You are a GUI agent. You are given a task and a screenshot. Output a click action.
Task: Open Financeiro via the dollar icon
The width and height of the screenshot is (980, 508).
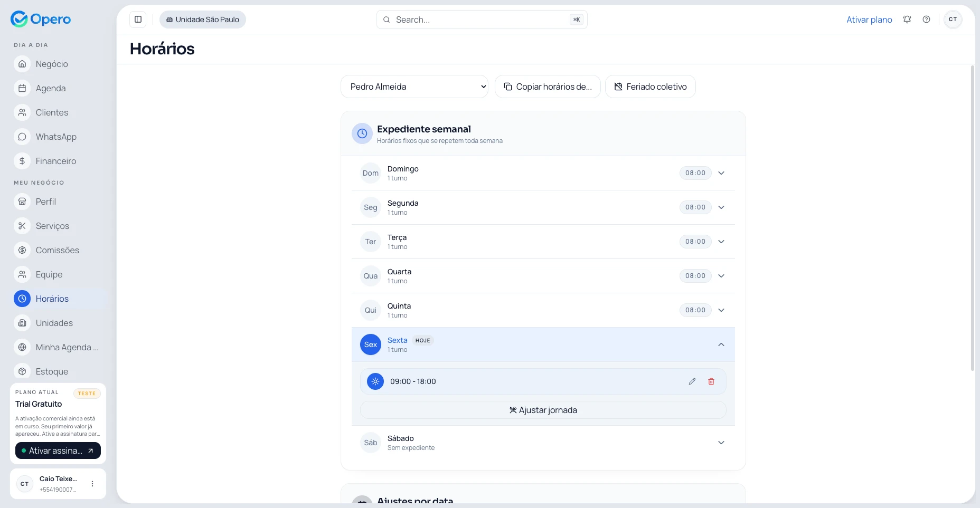tap(22, 161)
